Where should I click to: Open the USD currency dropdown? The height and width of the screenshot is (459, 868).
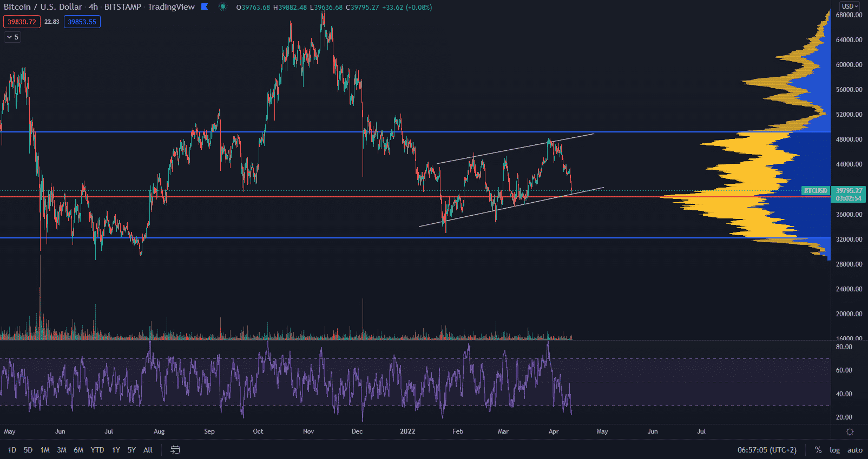tap(850, 6)
